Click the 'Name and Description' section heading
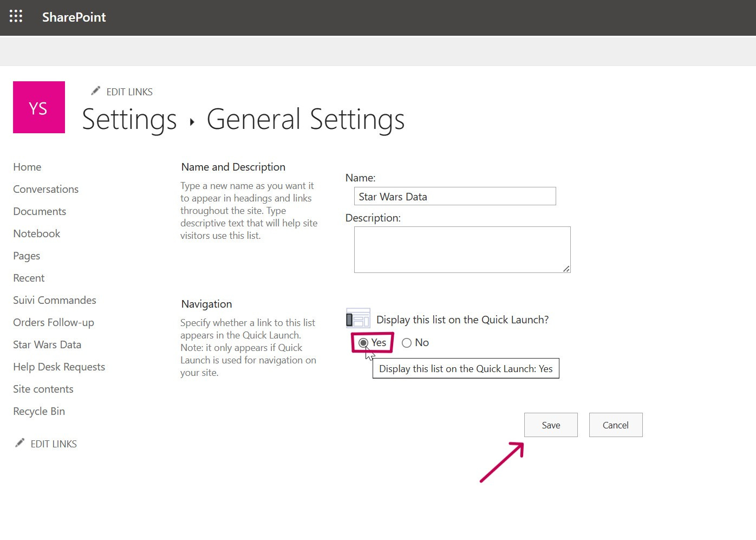The height and width of the screenshot is (540, 756). pos(233,167)
